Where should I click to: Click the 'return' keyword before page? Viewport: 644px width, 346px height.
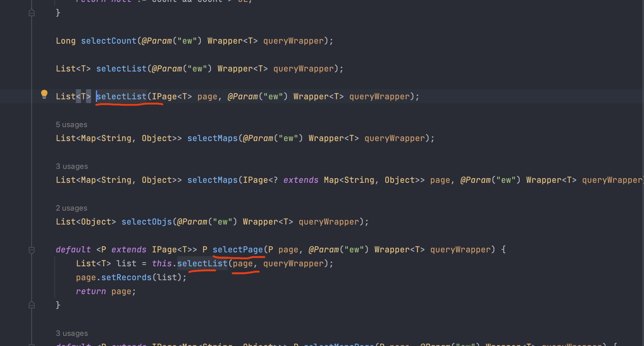tap(91, 292)
